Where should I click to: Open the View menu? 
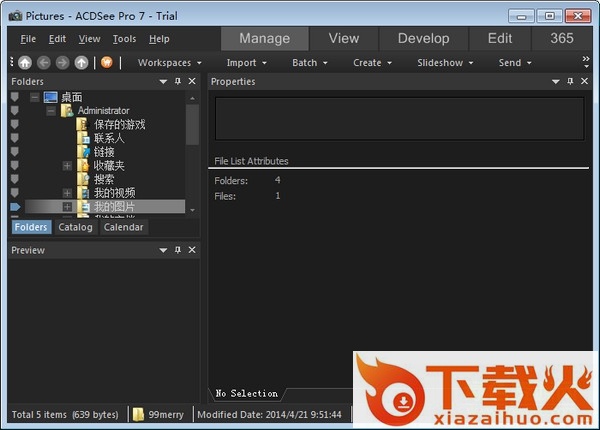tap(90, 39)
